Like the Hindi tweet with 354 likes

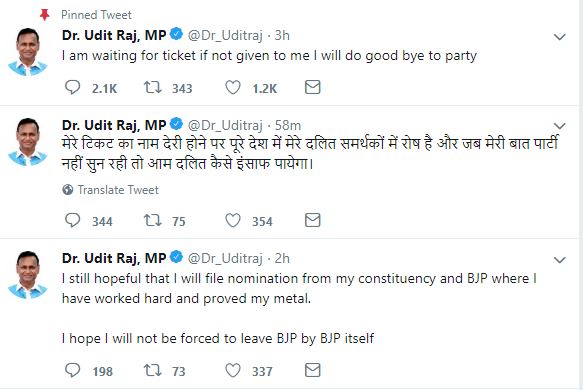[233, 220]
